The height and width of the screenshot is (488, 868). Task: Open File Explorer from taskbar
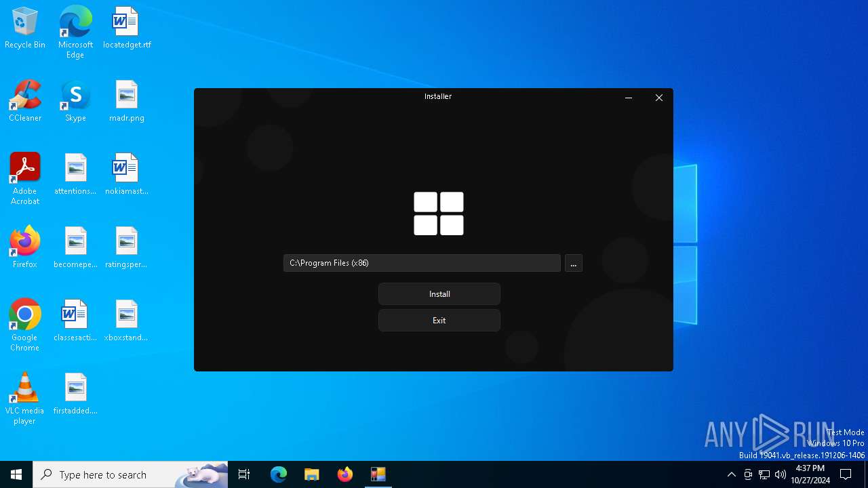coord(312,474)
